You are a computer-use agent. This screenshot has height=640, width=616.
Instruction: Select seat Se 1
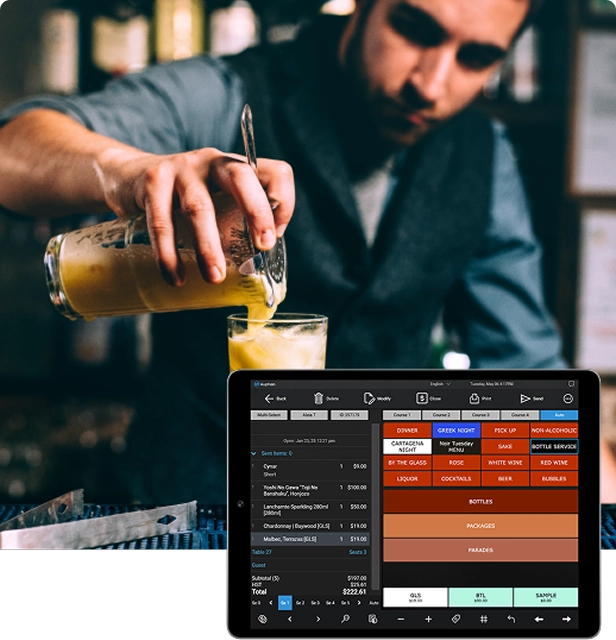285,603
